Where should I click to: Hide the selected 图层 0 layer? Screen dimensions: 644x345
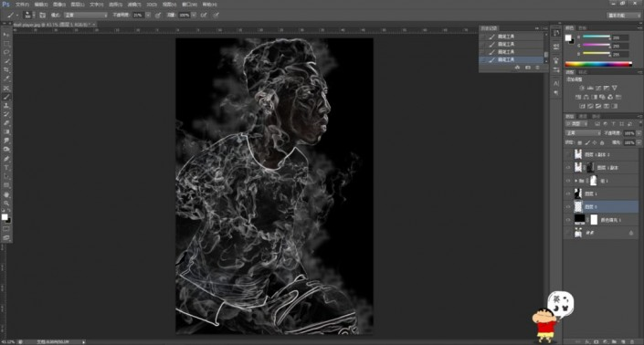568,207
